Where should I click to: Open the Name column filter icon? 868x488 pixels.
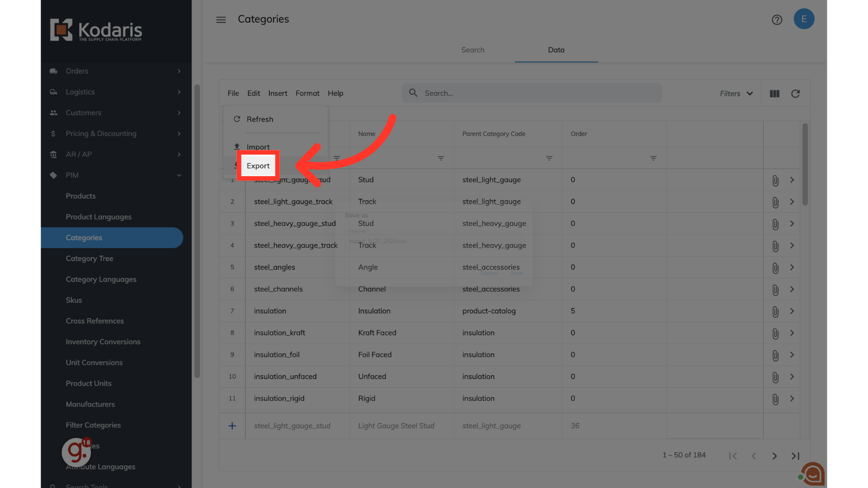(440, 158)
